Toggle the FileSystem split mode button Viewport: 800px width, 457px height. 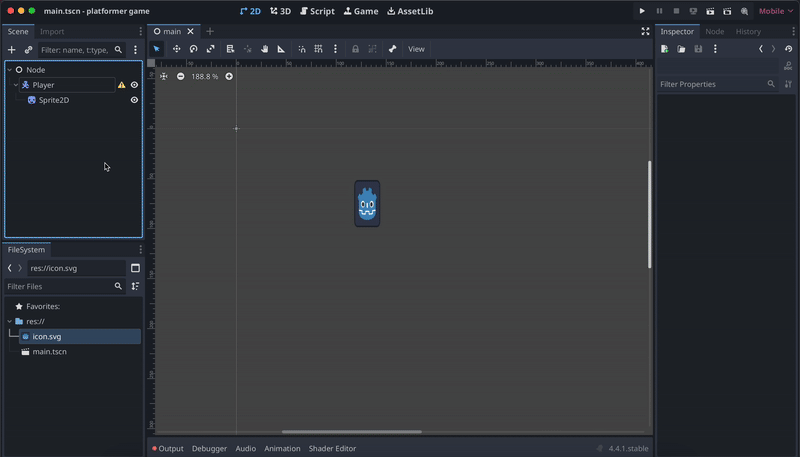pos(135,268)
